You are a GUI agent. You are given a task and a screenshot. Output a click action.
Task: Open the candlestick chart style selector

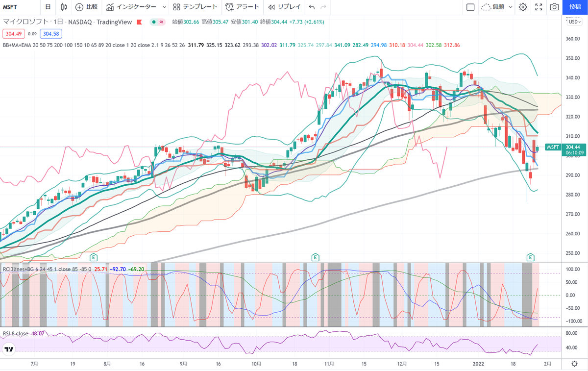pos(64,7)
